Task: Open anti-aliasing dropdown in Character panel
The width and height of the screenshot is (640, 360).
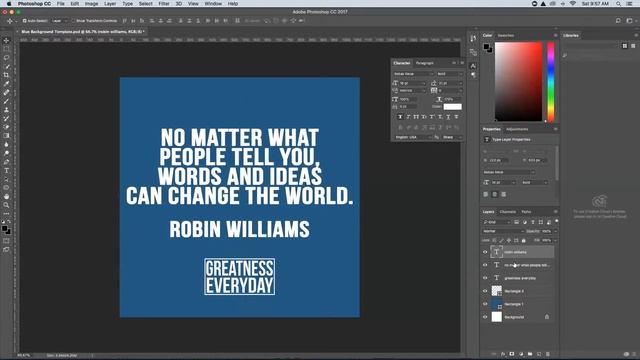Action: click(452, 137)
